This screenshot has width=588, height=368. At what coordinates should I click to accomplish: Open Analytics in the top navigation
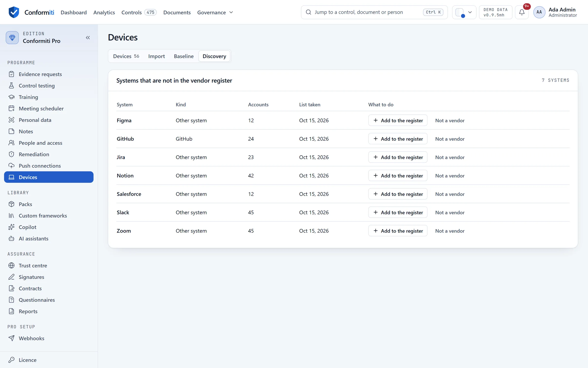104,12
